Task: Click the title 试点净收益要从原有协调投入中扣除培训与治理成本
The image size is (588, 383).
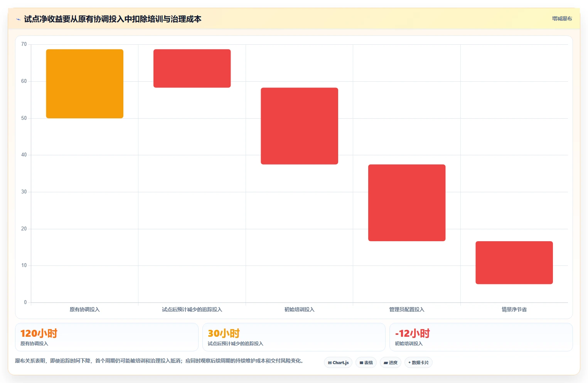Action: tap(113, 19)
